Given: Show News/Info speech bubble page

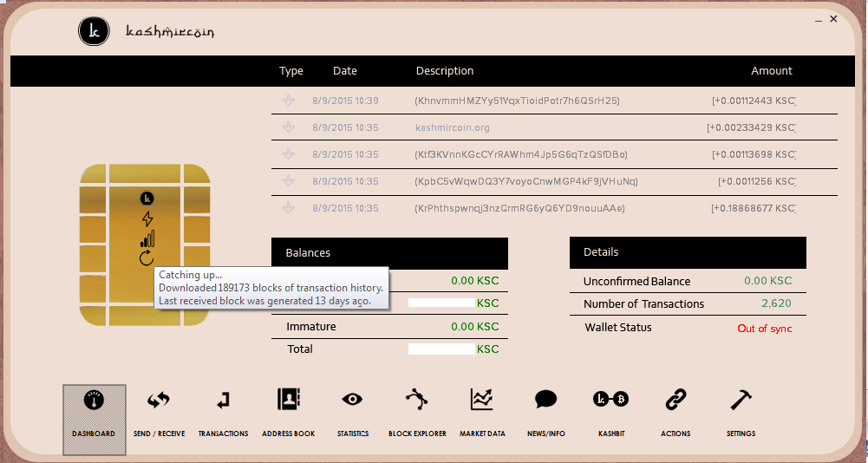Looking at the screenshot, I should click(545, 413).
